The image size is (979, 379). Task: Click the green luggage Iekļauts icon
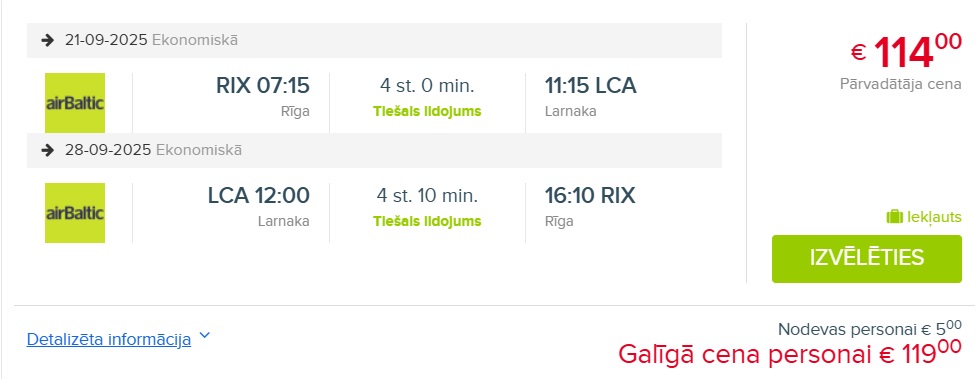coord(895,217)
